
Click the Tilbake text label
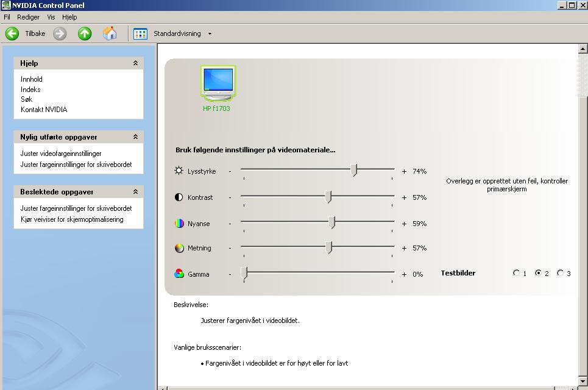(x=35, y=34)
